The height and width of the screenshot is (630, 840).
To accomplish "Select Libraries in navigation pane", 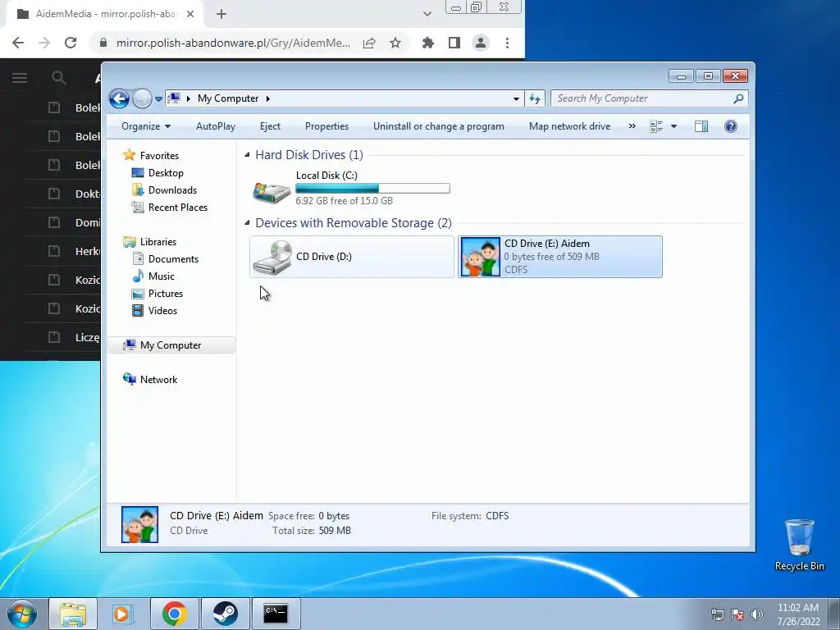I will 158,242.
